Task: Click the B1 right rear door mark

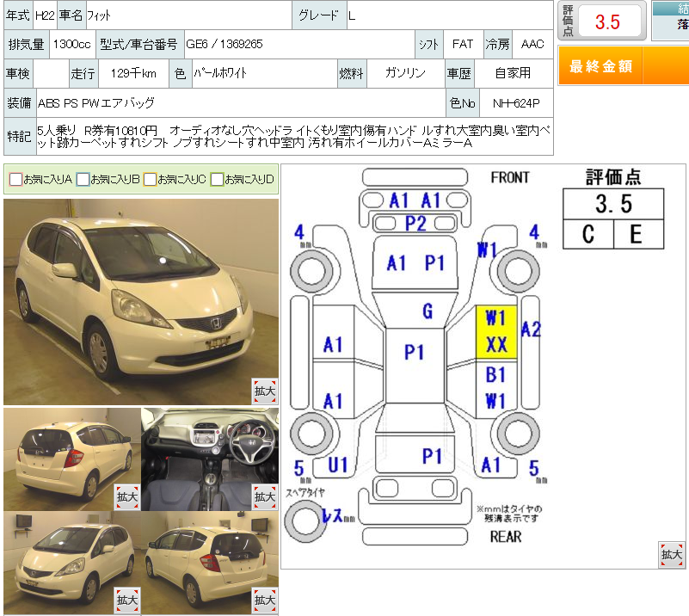Action: (495, 375)
